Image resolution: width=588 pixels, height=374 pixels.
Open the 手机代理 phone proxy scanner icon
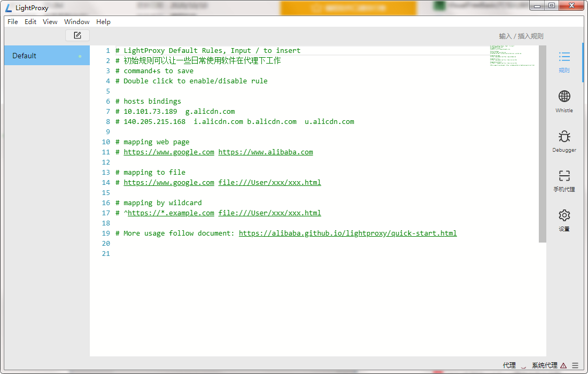564,176
